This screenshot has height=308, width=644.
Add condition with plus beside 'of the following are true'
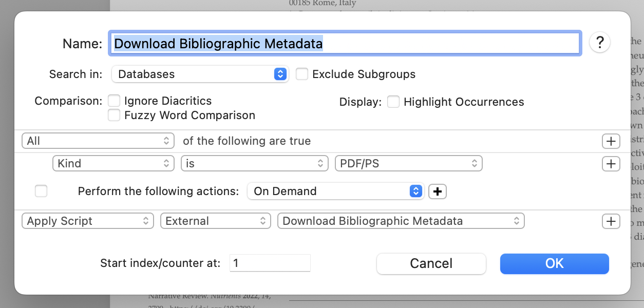coord(611,141)
